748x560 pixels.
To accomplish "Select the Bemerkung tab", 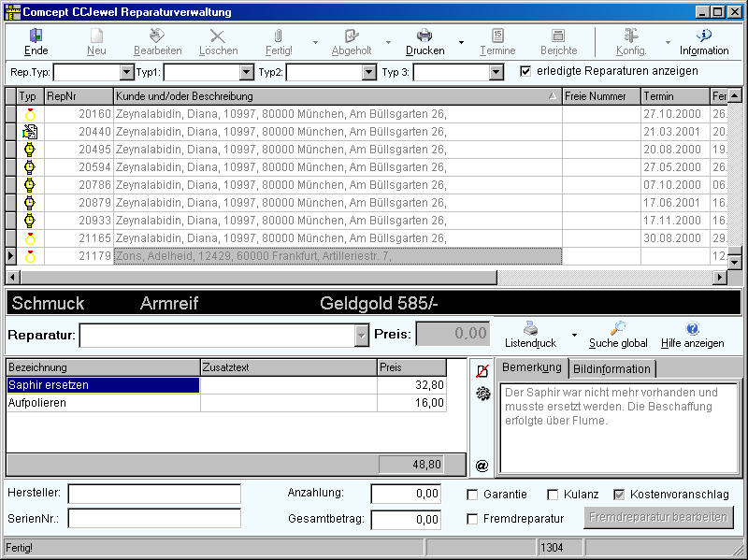I will 530,367.
